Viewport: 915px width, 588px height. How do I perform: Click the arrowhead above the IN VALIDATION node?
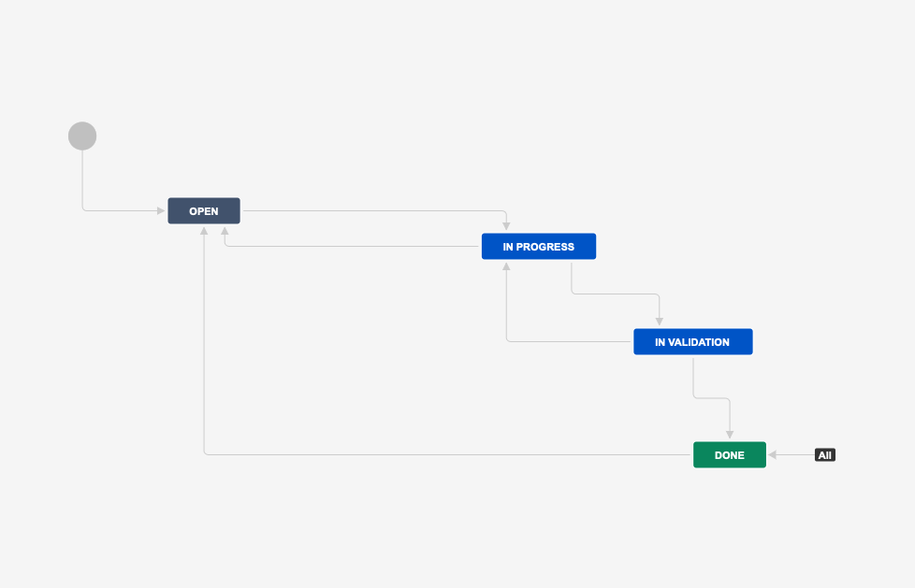pos(660,323)
